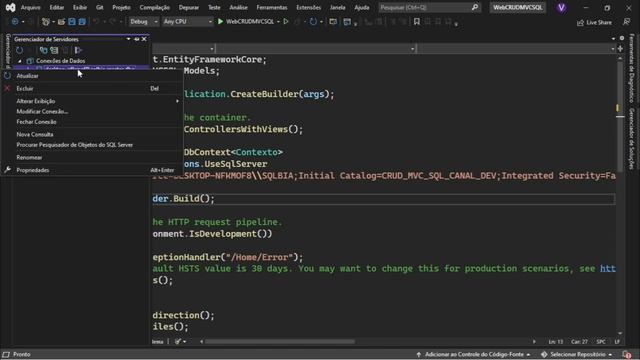Toggle auto-hide pin on Gerenciador de Servidores

(x=136, y=39)
